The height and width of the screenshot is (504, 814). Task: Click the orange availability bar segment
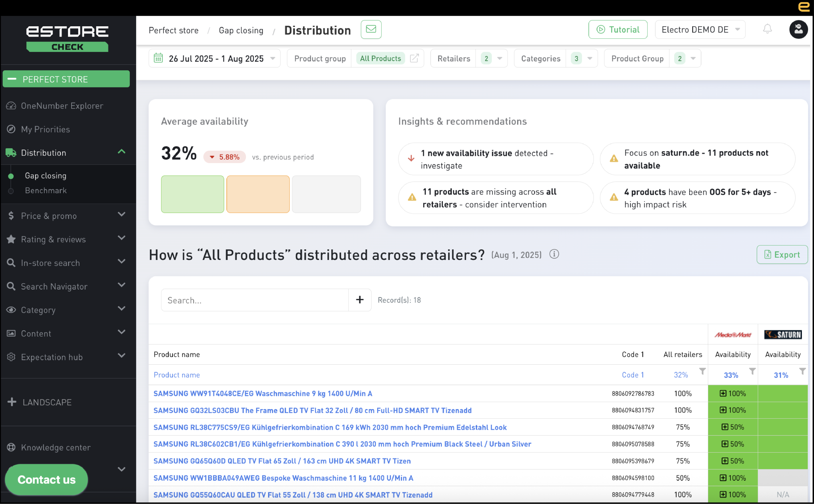coord(258,194)
